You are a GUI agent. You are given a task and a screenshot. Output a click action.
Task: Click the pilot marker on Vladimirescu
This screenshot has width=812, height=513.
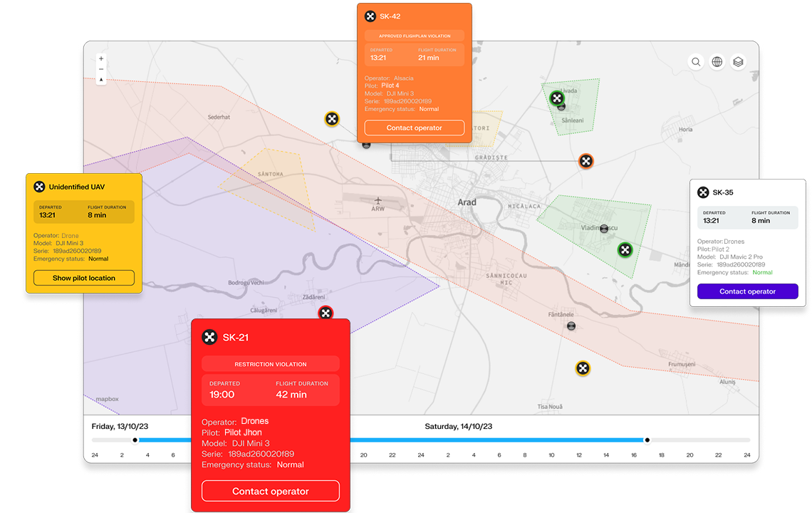click(604, 229)
